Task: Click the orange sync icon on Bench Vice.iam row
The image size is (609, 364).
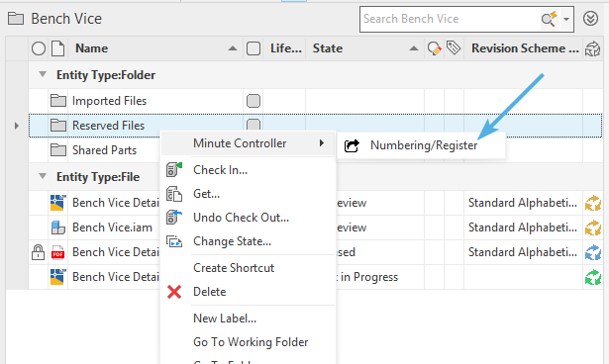Action: pyautogui.click(x=593, y=227)
